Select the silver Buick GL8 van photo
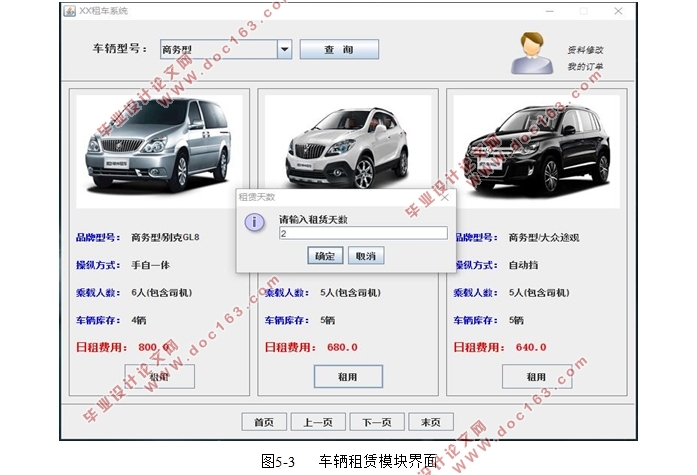 [x=159, y=150]
